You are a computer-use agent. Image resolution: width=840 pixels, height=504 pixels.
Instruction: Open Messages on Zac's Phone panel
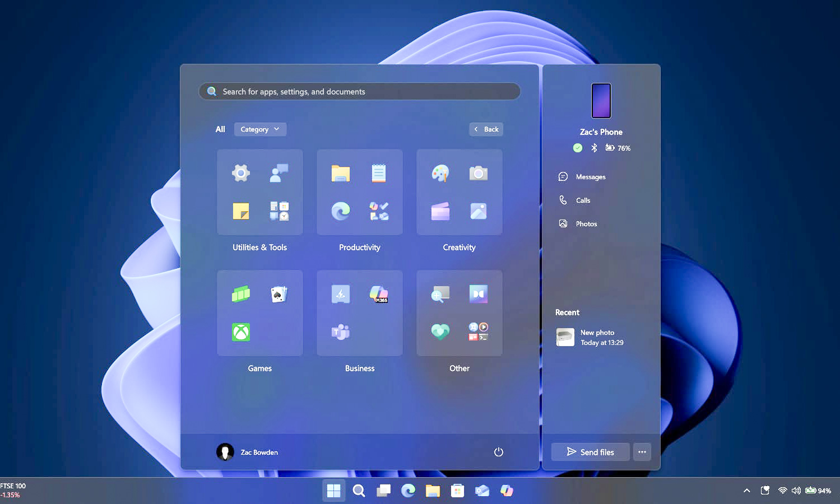(x=591, y=176)
